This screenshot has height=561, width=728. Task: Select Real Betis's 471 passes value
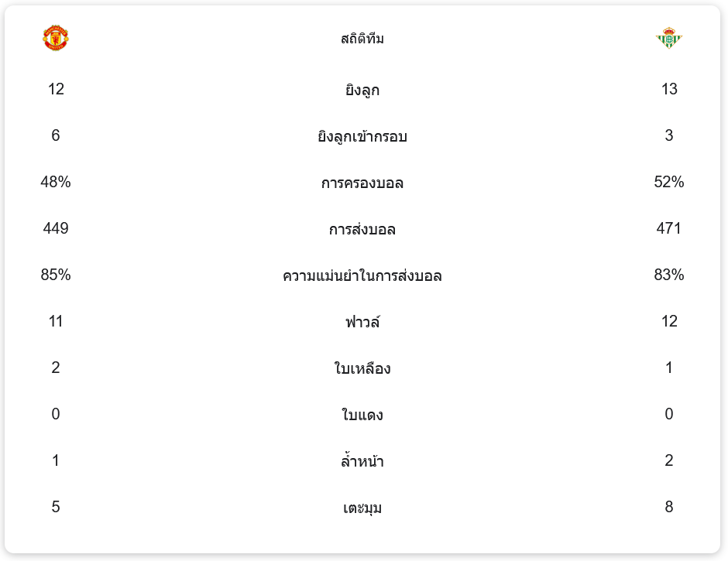(x=668, y=228)
